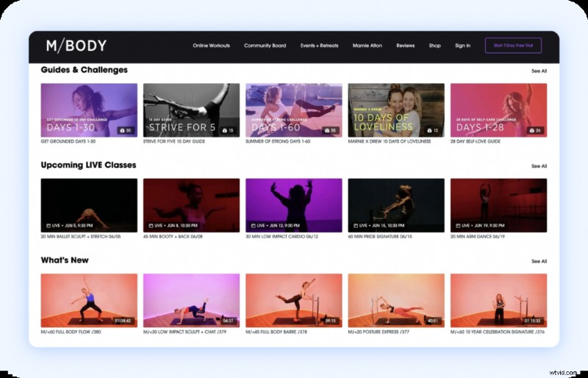Open the live class thumbnail for Jun 19

point(498,205)
